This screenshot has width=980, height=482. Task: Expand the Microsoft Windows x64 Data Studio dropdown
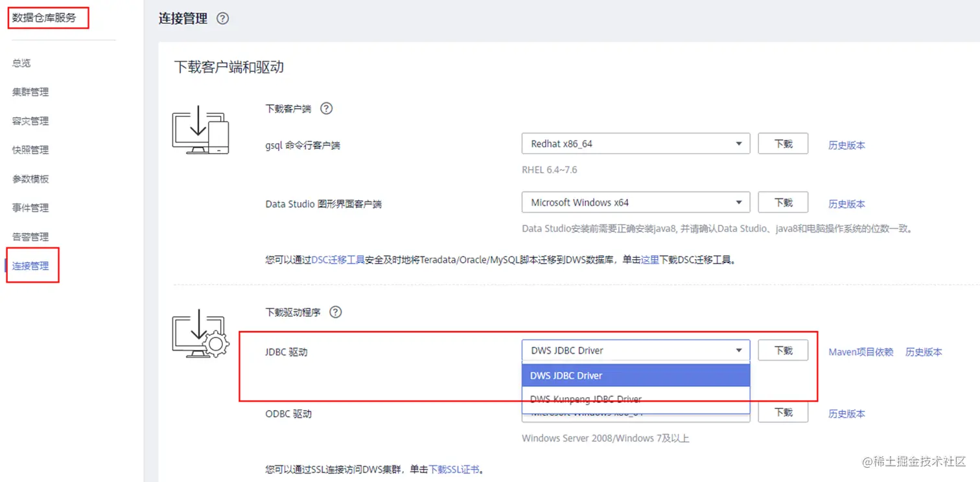point(636,202)
